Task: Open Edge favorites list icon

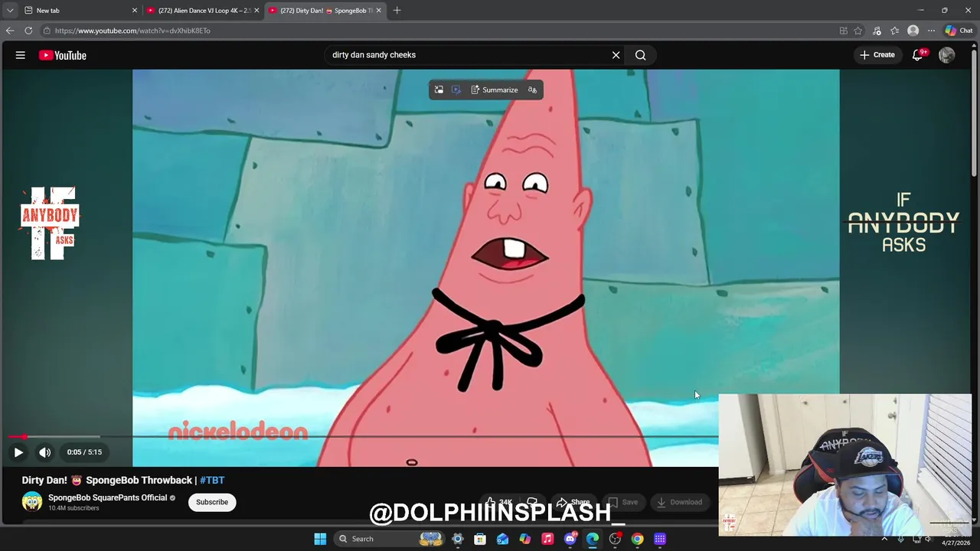Action: [895, 31]
